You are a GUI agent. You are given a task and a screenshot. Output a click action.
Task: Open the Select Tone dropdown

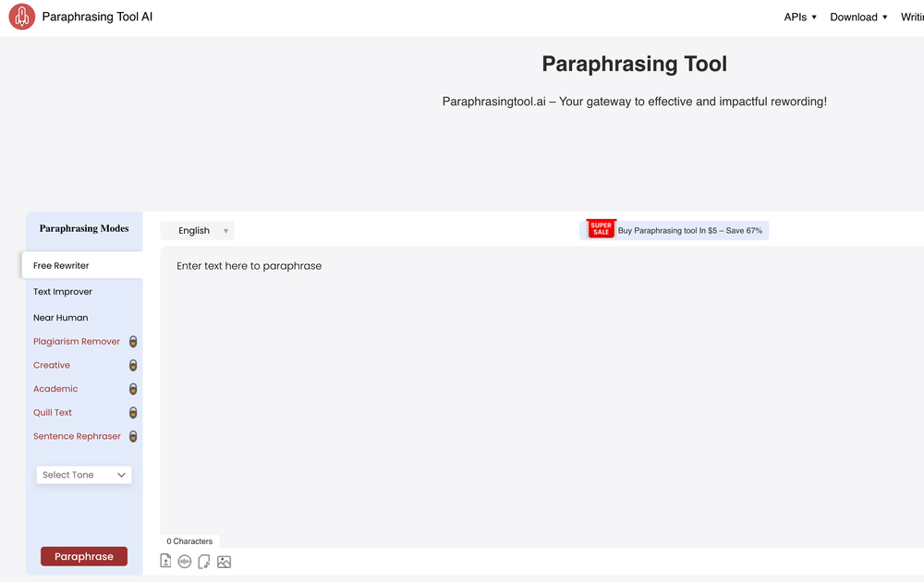click(x=84, y=475)
